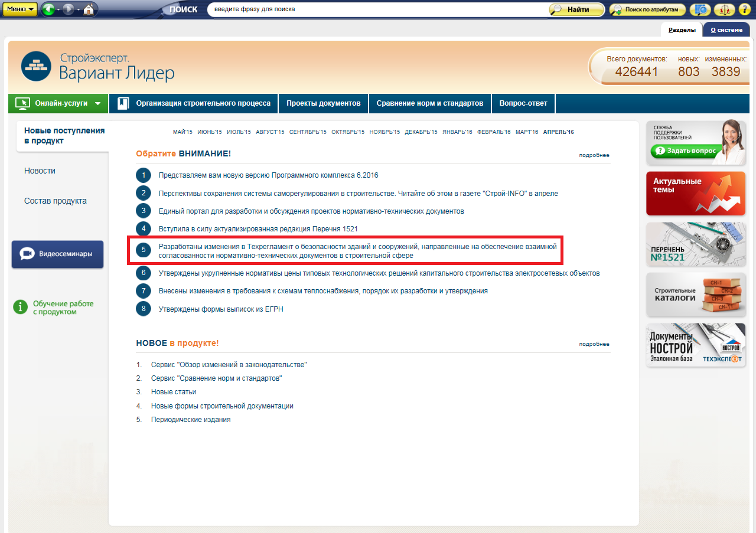Open Видеосеминары camera button

pos(57,254)
